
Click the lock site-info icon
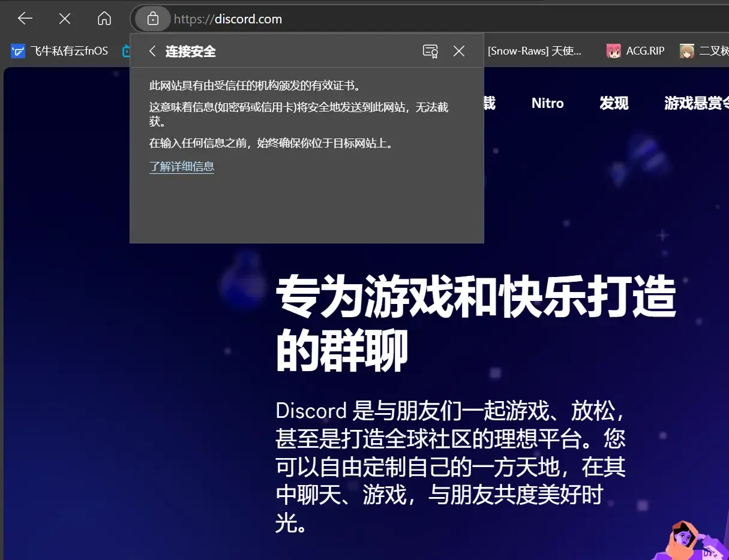(153, 19)
